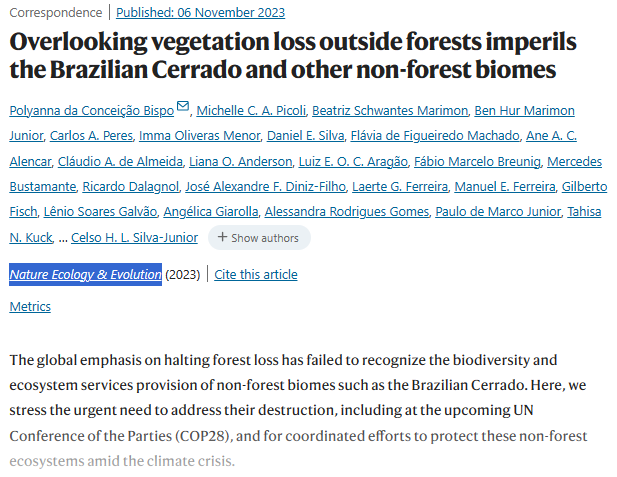617x477 pixels.
Task: Click the Cite this article link
Action: click(255, 274)
